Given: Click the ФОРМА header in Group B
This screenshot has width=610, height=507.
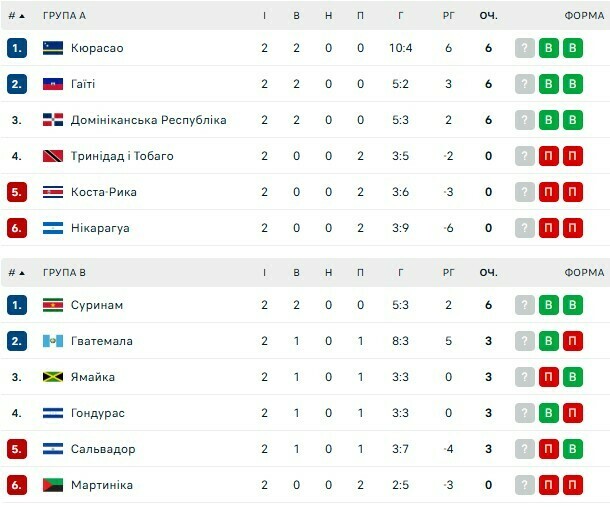Looking at the screenshot, I should [584, 273].
